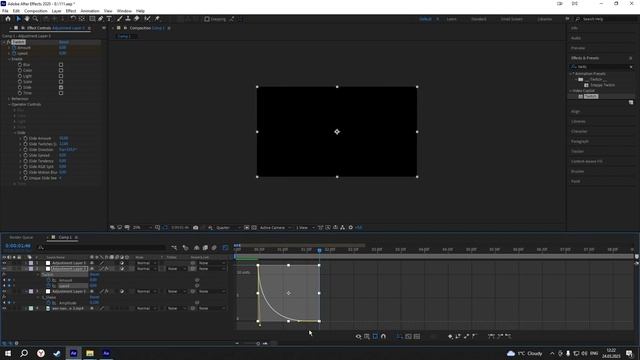Enable the Blur checkbox under Enable
The width and height of the screenshot is (640, 360).
(61, 64)
